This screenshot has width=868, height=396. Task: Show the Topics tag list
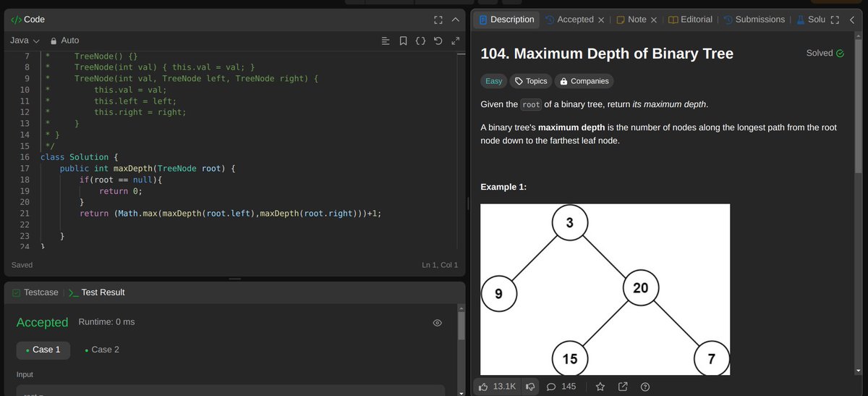coord(530,81)
